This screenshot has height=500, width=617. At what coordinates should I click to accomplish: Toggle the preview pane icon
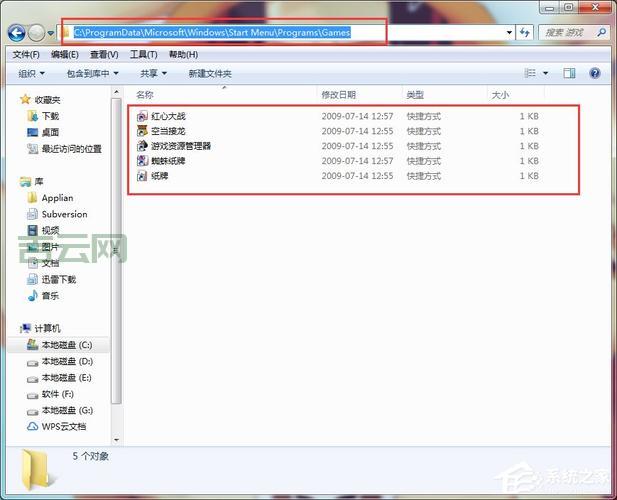[569, 73]
